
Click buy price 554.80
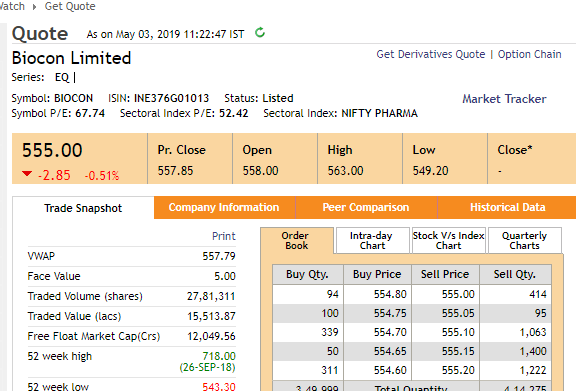pyautogui.click(x=390, y=294)
